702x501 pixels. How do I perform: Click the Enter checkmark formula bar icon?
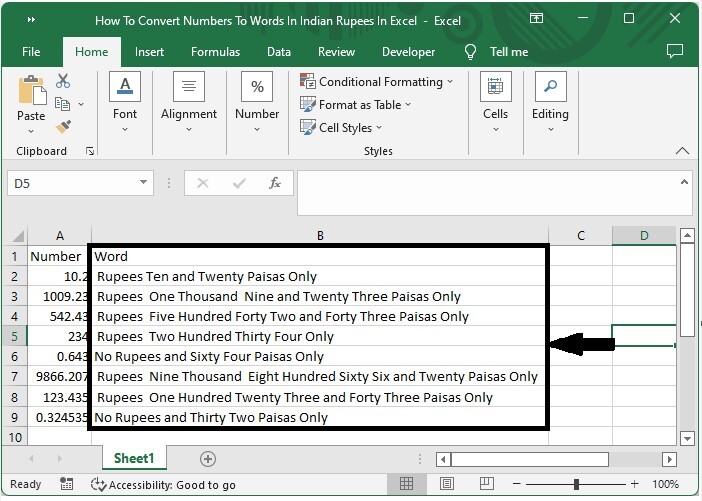click(x=239, y=183)
